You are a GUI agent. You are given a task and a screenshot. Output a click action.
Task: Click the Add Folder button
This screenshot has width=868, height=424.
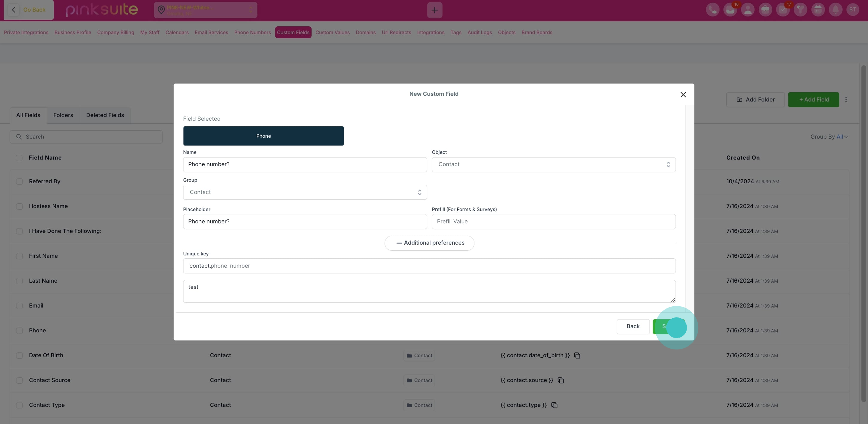pos(755,100)
